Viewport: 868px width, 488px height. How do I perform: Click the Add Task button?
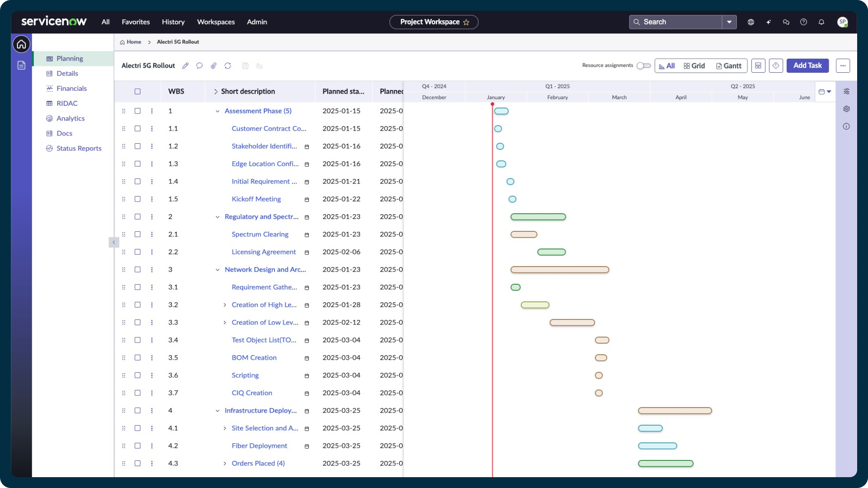click(x=807, y=66)
